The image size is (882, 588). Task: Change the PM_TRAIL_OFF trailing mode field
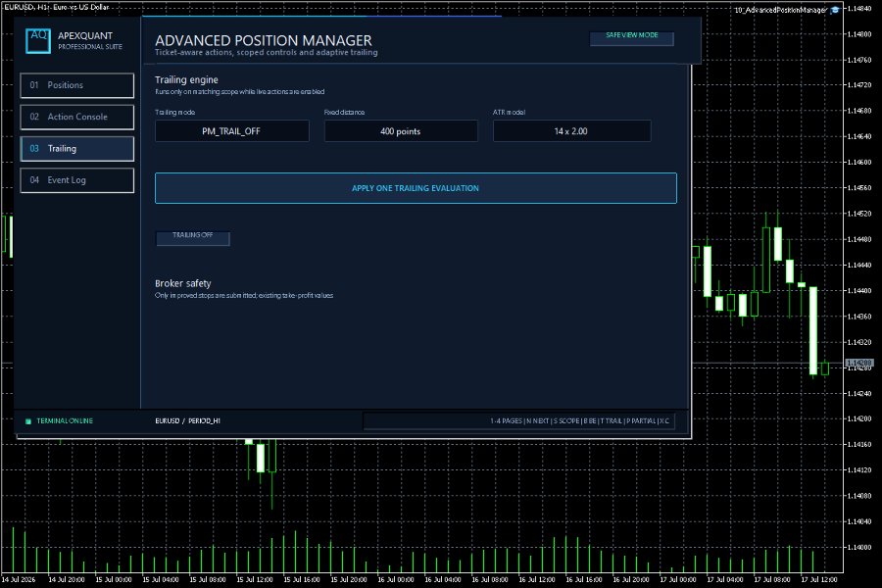pos(231,131)
